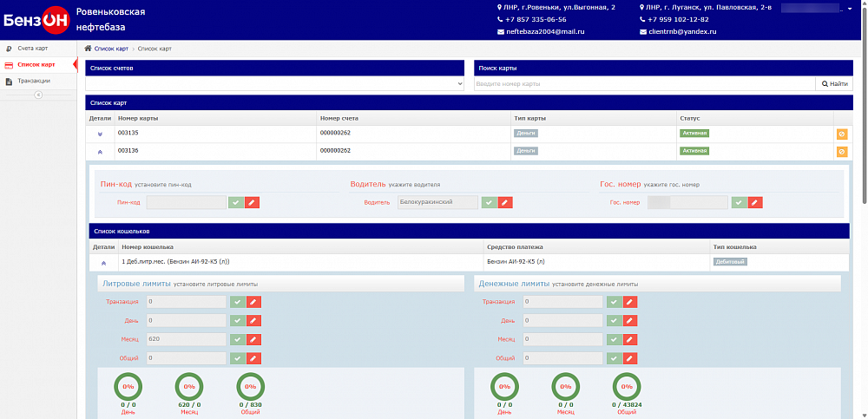Edit the money Общий limit with red pencil
Image resolution: width=868 pixels, height=419 pixels.
point(630,358)
